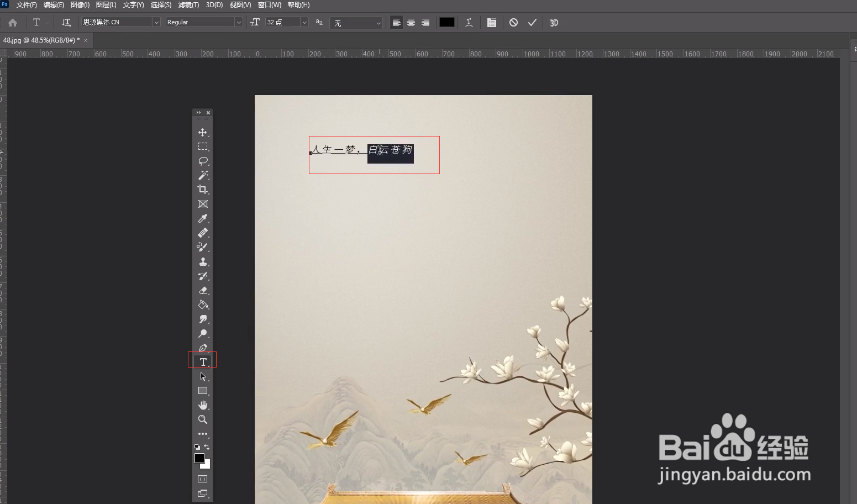Select the Smudge tool
The height and width of the screenshot is (504, 857).
coord(203,319)
